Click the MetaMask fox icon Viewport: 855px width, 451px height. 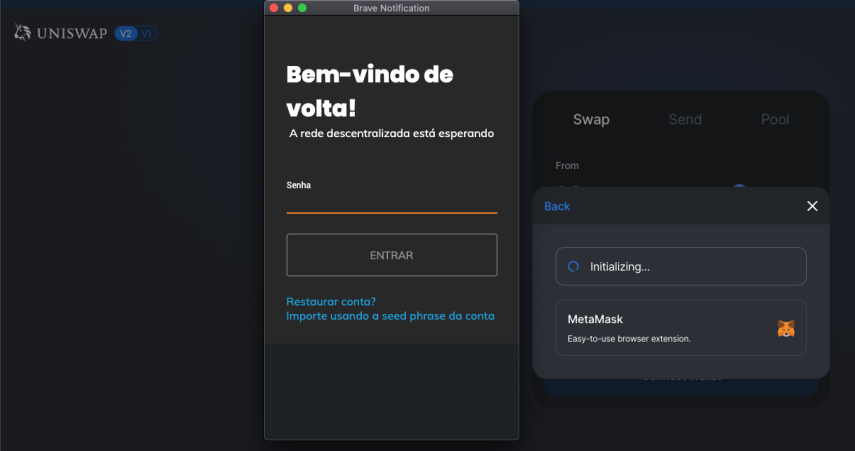tap(786, 328)
